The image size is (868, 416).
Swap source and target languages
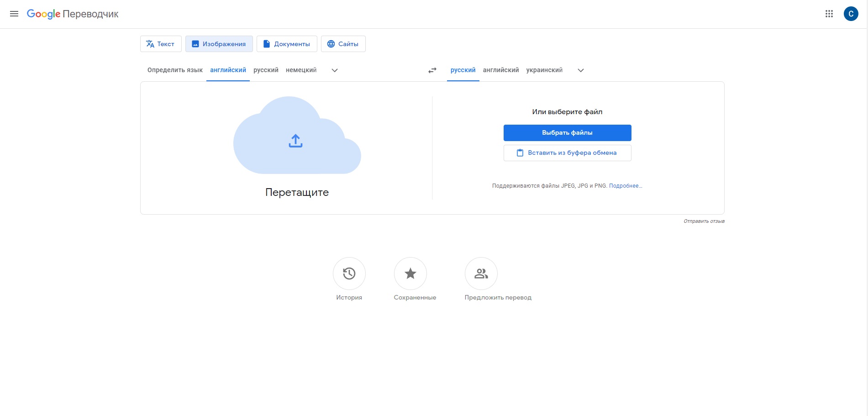coord(432,70)
